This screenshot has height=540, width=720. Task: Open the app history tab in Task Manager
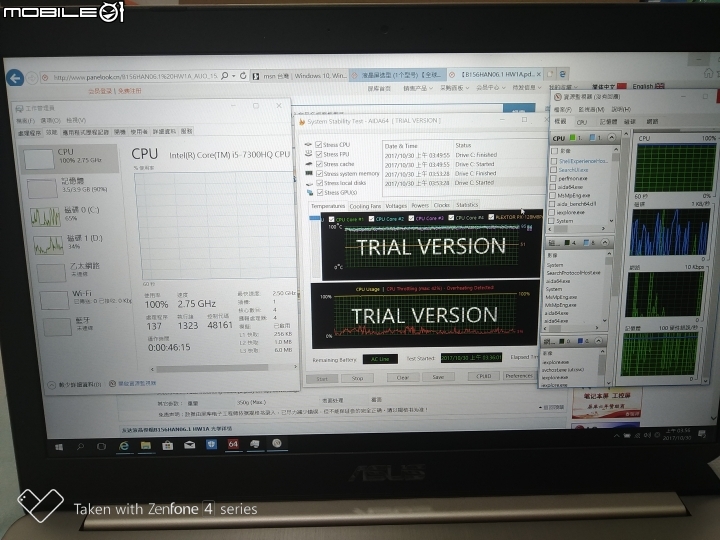tap(85, 132)
